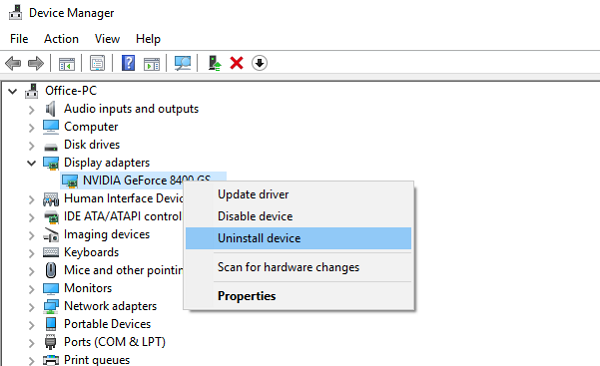Expand the Portable Devices chevron

coord(31,325)
